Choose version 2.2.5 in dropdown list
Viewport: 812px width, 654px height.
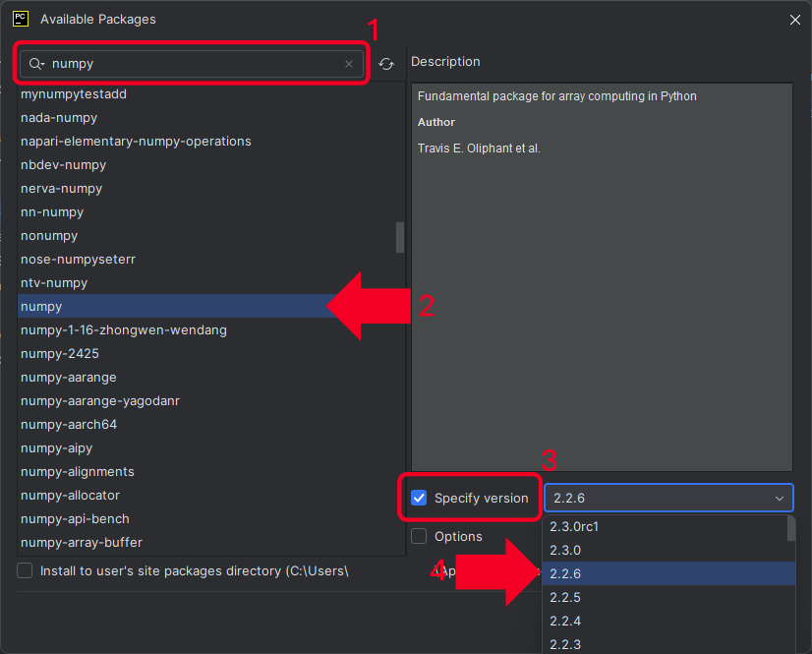565,597
